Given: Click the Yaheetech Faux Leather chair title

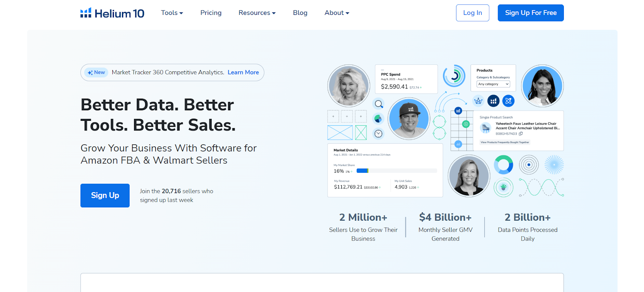Looking at the screenshot, I should pyautogui.click(x=527, y=126).
